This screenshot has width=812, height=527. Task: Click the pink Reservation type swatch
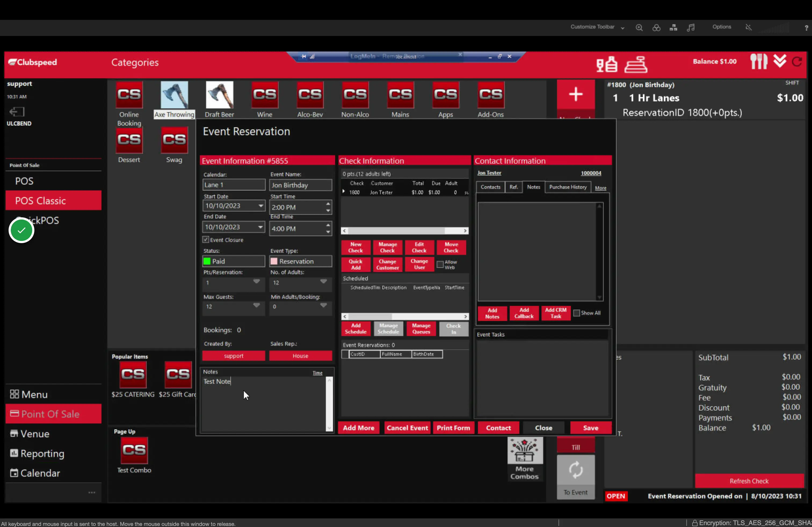click(x=274, y=261)
